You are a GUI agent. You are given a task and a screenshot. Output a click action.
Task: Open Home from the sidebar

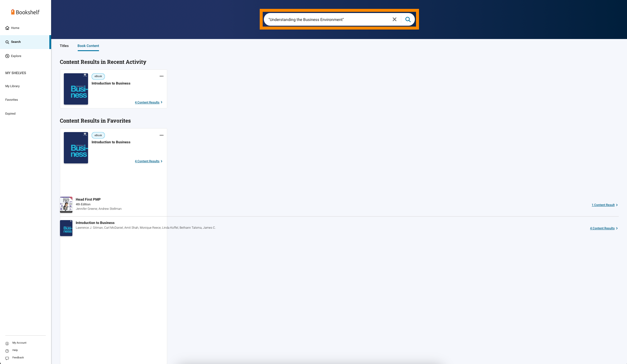click(x=15, y=28)
